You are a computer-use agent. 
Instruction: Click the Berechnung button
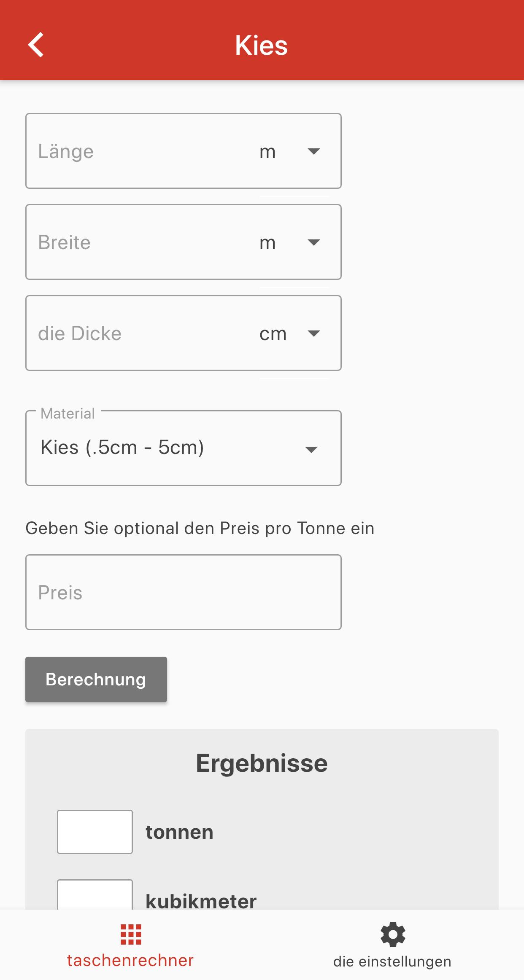pyautogui.click(x=96, y=679)
